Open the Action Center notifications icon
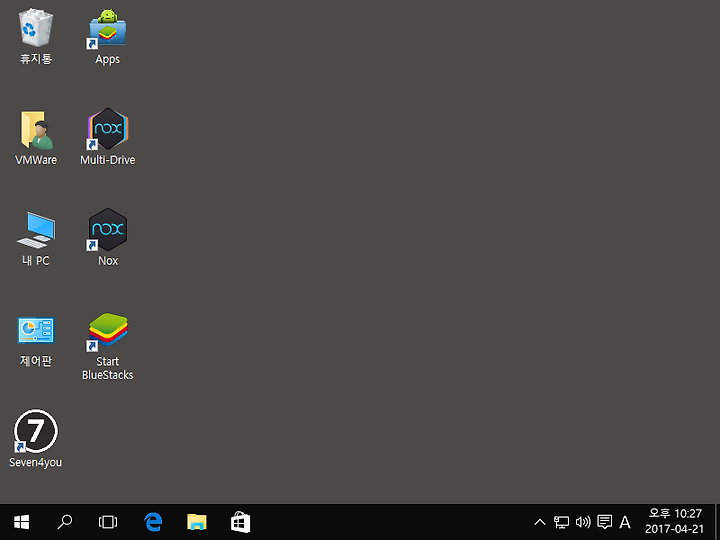The width and height of the screenshot is (720, 540). click(604, 522)
